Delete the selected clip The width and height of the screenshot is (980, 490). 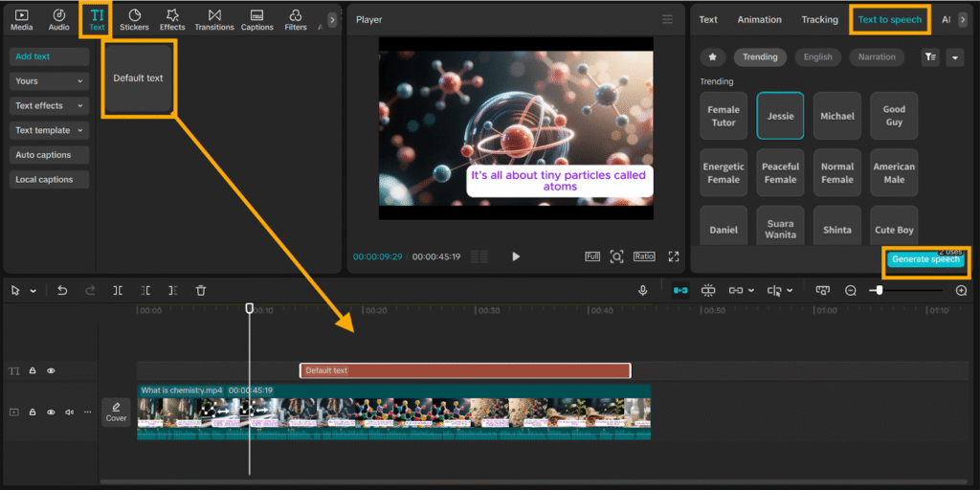[201, 290]
